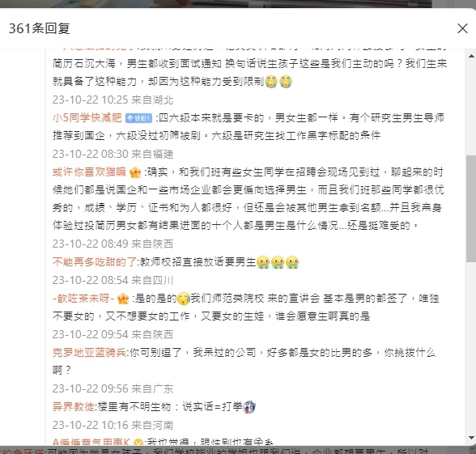This screenshot has height=454, width=476.
Task: Visit -飲咗茶未呀- user page
Action: [83, 299]
